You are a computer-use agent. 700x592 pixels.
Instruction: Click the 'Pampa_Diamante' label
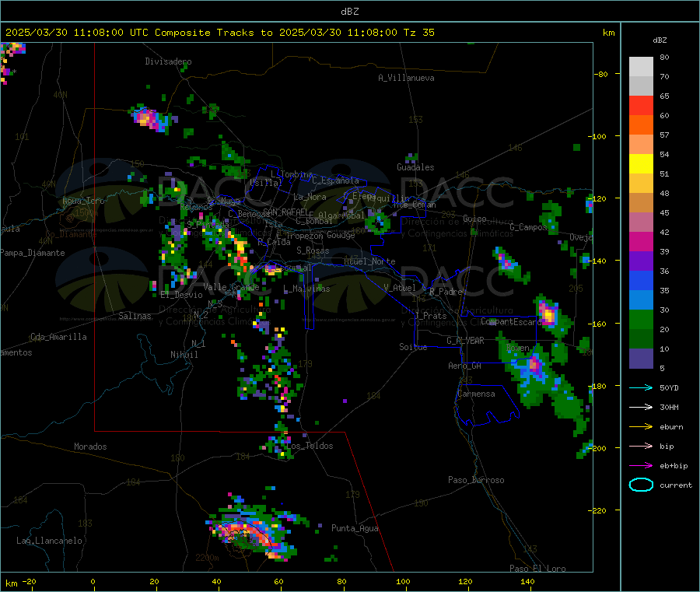33,253
